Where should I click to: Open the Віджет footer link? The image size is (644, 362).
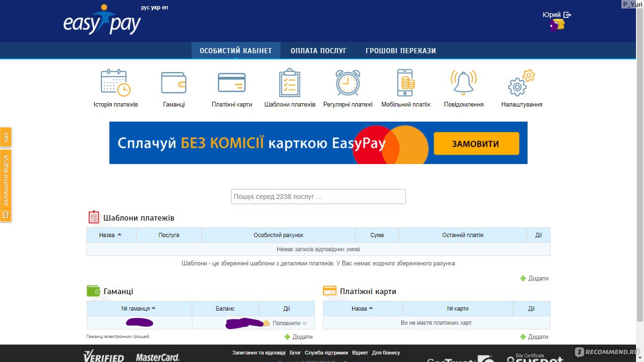[x=360, y=353]
